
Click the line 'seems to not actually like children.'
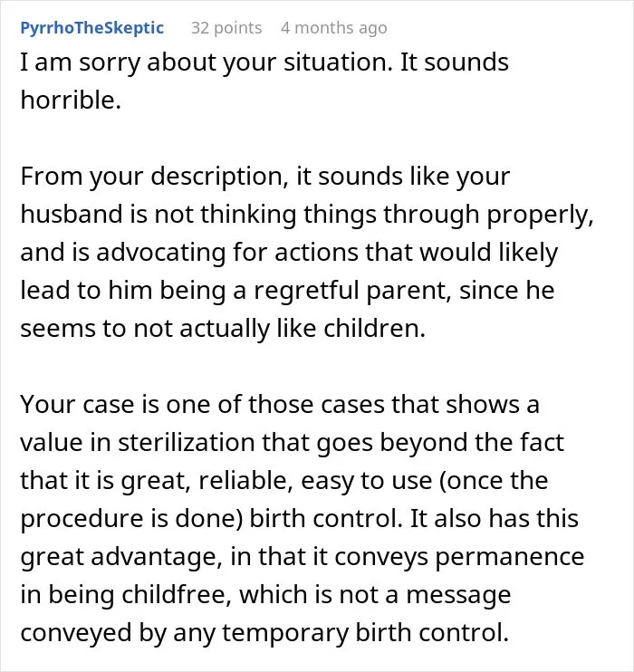pos(223,329)
